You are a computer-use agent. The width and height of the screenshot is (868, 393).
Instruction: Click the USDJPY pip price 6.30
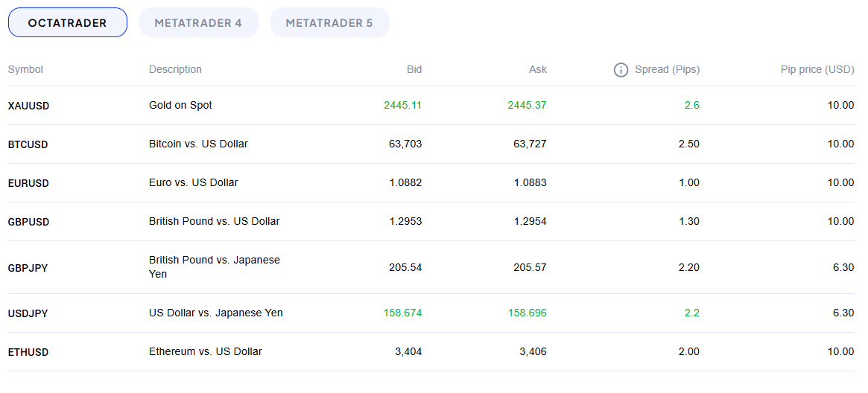coord(843,313)
